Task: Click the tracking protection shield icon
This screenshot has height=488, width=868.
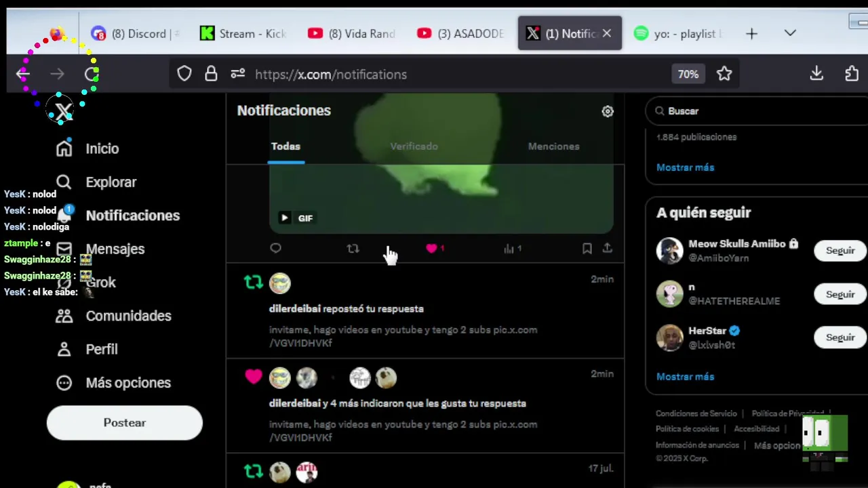Action: [184, 74]
